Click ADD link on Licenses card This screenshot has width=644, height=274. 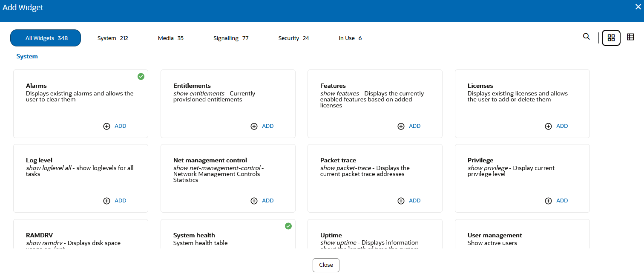point(562,126)
